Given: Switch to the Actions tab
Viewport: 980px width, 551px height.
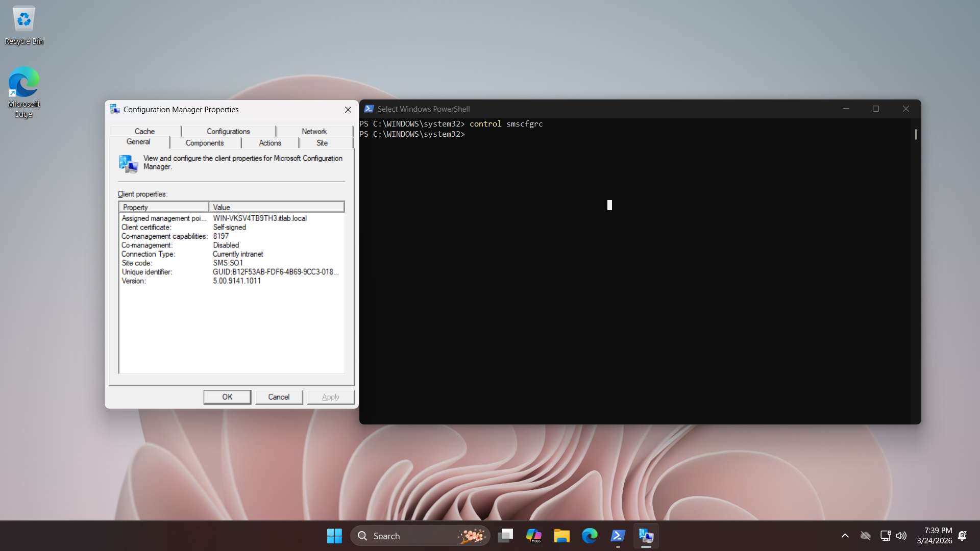Looking at the screenshot, I should click(x=269, y=143).
